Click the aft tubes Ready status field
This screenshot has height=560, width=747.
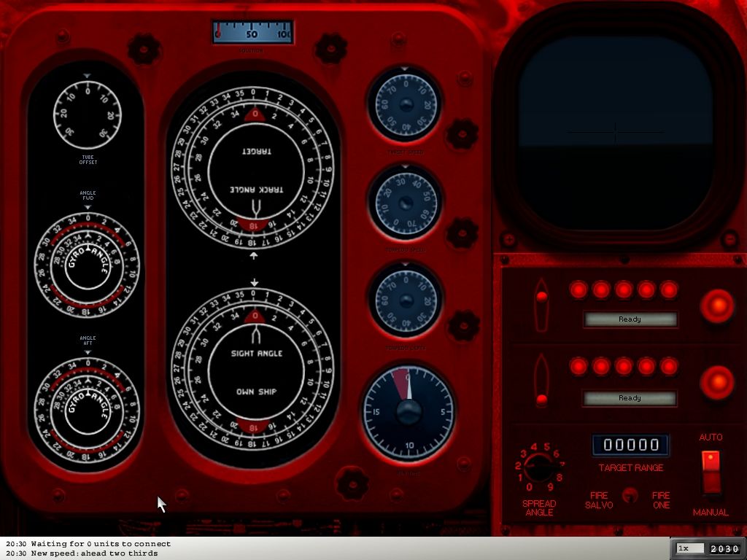630,398
